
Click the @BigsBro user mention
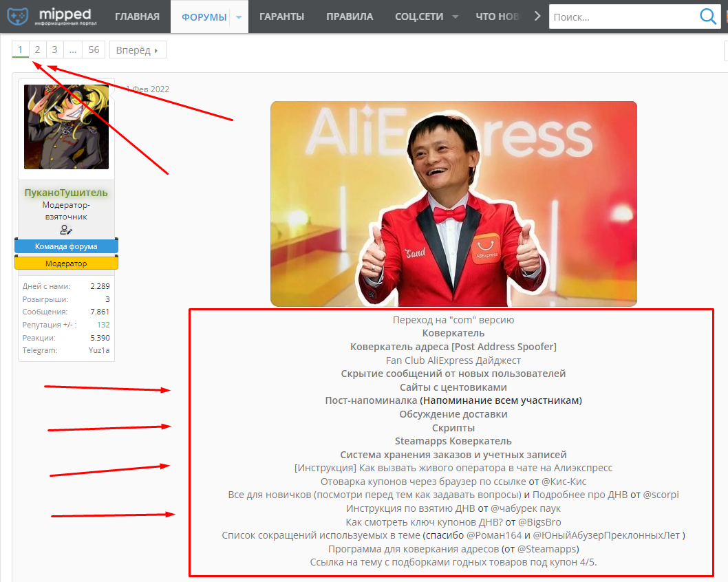pos(539,522)
